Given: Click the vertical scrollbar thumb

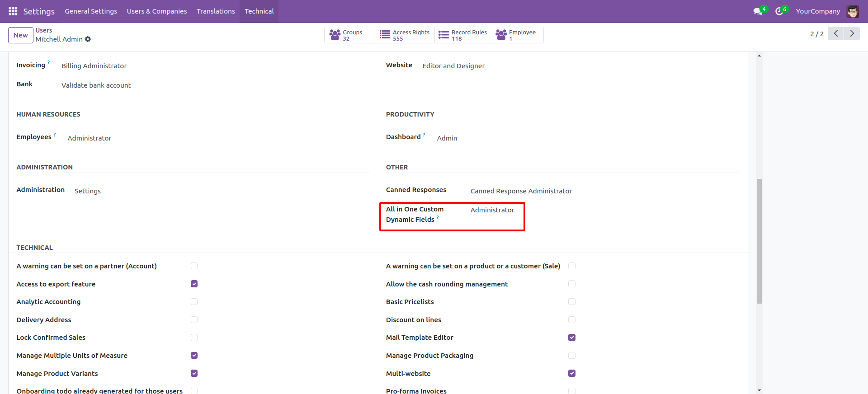Looking at the screenshot, I should (x=759, y=241).
